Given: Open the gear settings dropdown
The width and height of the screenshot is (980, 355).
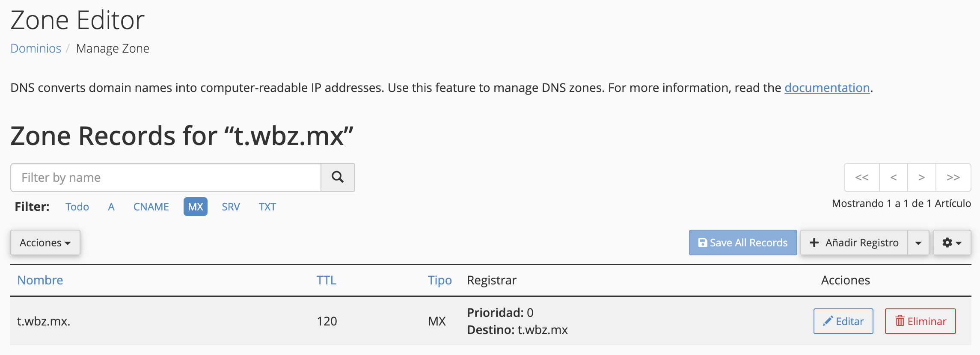Looking at the screenshot, I should pyautogui.click(x=952, y=243).
